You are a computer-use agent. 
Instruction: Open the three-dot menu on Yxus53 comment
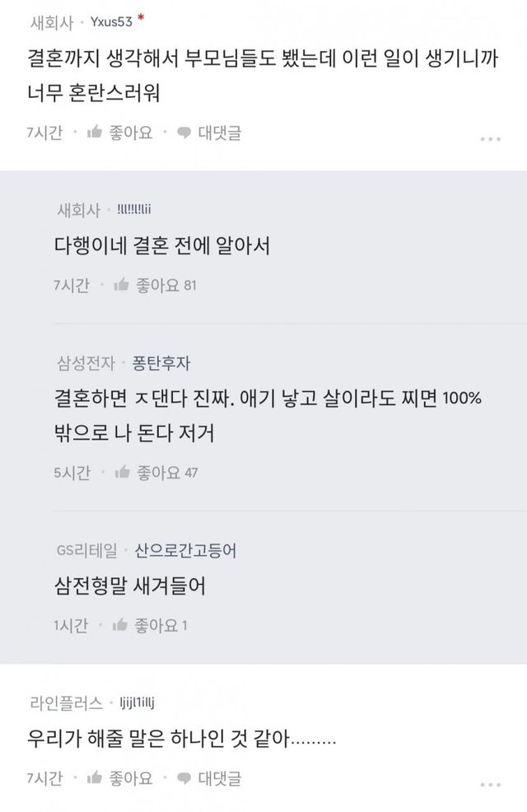(490, 138)
